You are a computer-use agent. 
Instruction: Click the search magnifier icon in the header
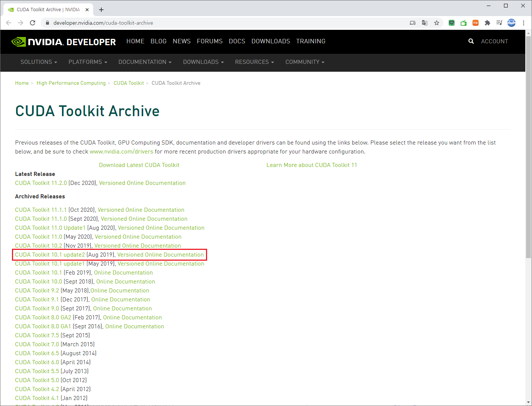471,41
